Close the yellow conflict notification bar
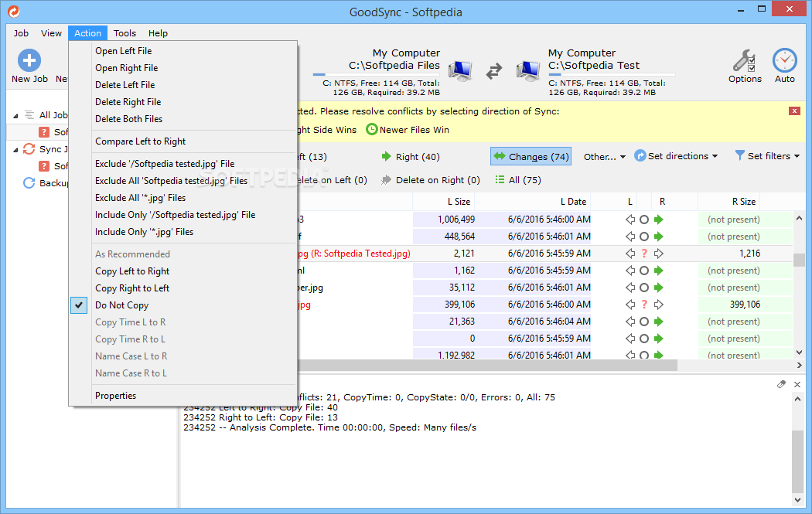This screenshot has height=514, width=812. (794, 111)
